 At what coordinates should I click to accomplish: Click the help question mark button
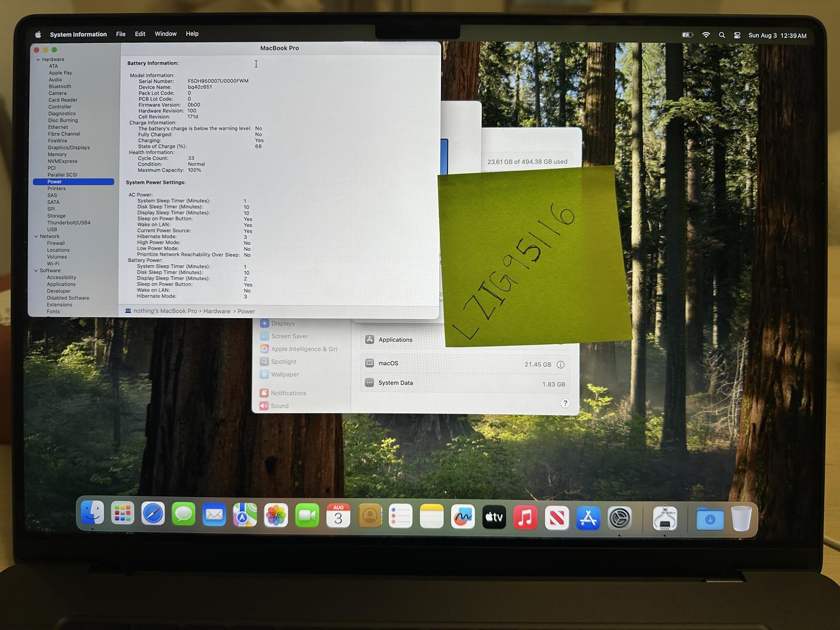coord(565,403)
